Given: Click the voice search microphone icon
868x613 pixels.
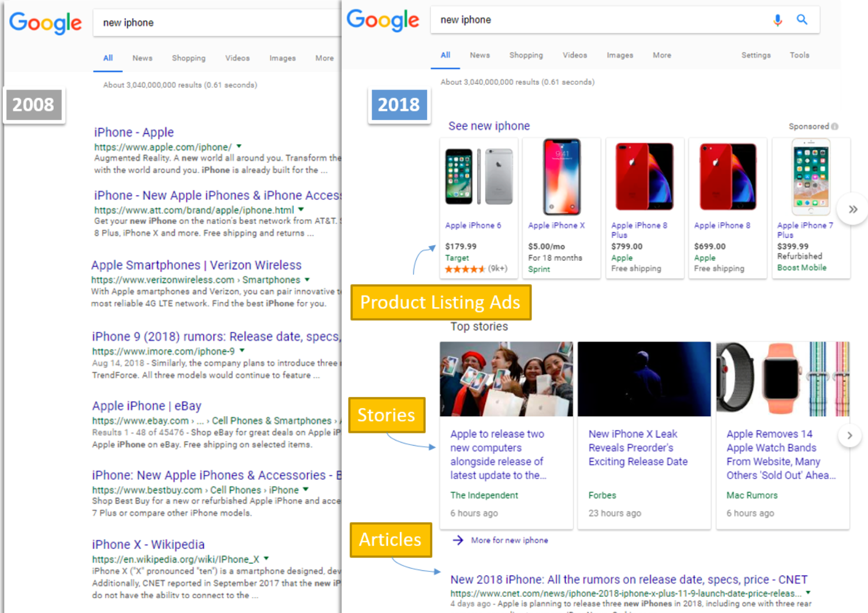Looking at the screenshot, I should pyautogui.click(x=777, y=20).
